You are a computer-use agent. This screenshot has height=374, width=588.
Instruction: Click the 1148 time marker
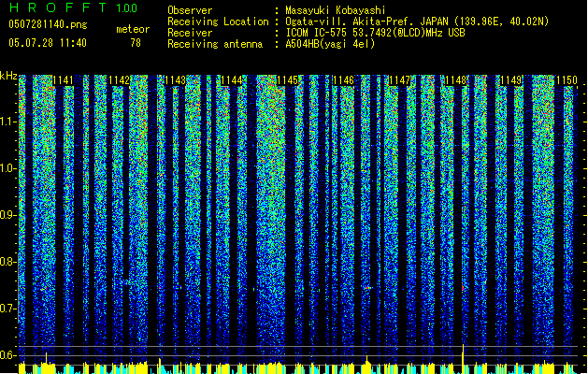[x=455, y=80]
